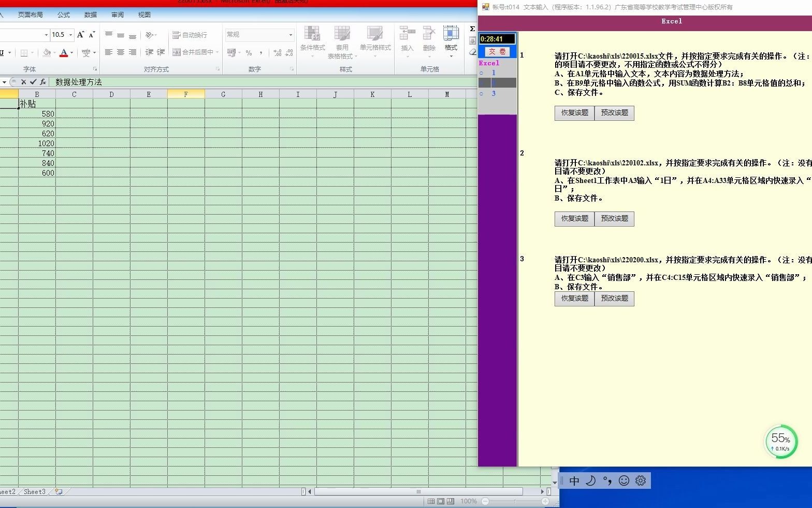
Task: Open the 审阅 ribbon tab
Action: 118,15
